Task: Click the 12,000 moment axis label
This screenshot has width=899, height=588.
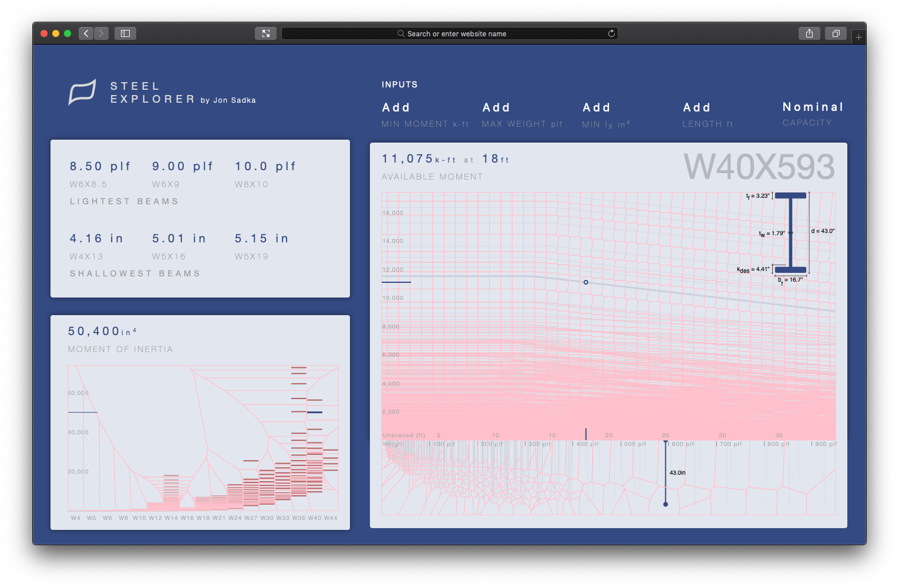Action: pos(393,270)
